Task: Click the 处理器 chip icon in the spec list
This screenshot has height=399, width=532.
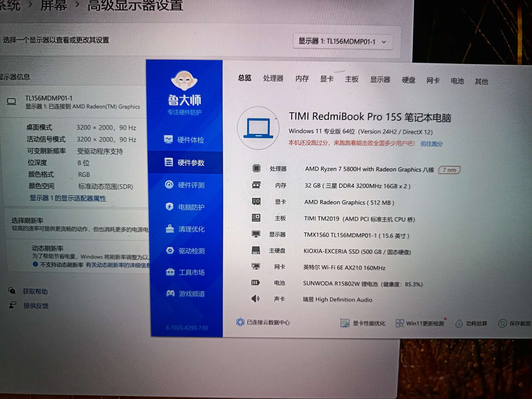Action: tap(256, 168)
